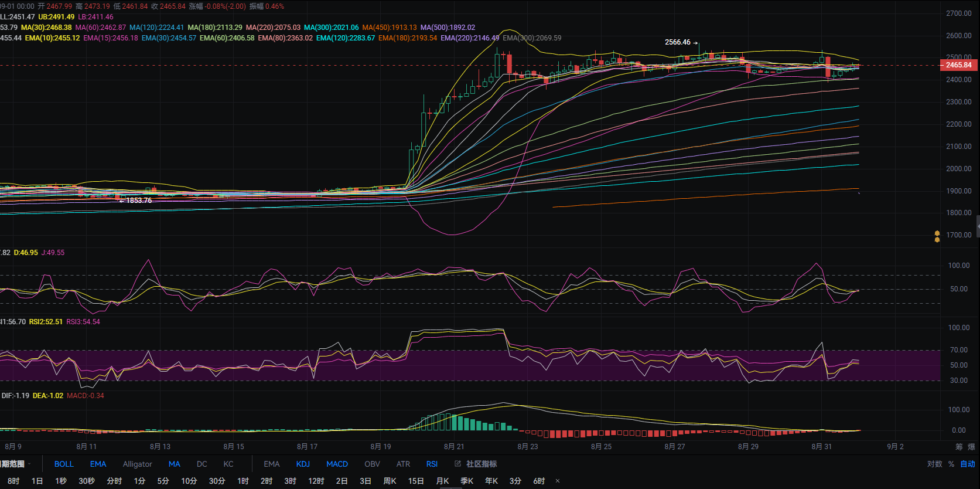Select the 1分 timeframe
The image size is (980, 489).
[x=139, y=481]
